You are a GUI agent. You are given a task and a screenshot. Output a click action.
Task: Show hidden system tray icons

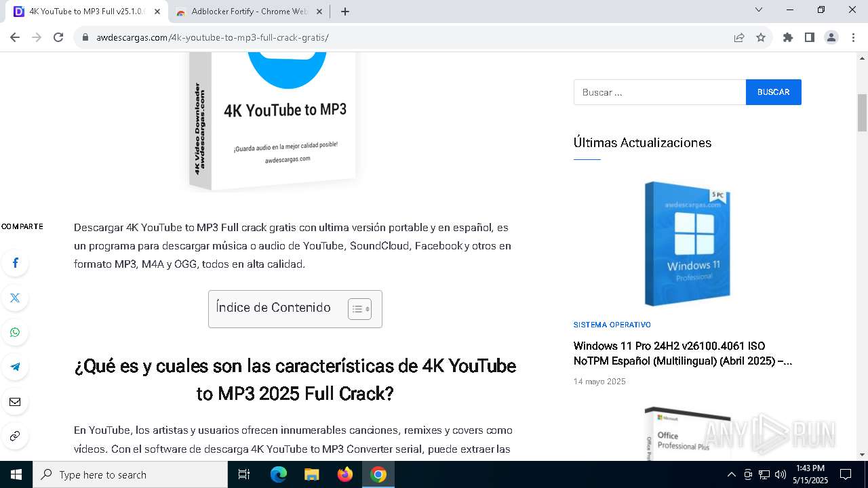point(731,474)
